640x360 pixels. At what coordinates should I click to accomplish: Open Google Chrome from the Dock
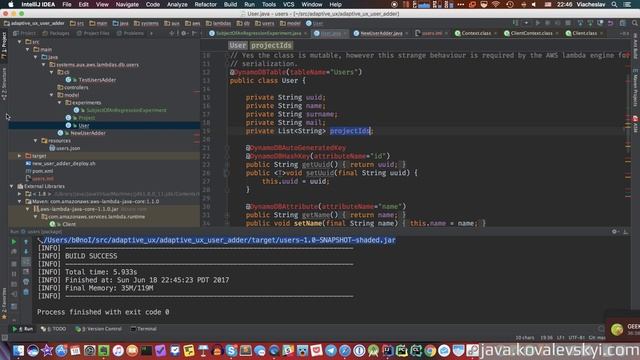(x=430, y=351)
